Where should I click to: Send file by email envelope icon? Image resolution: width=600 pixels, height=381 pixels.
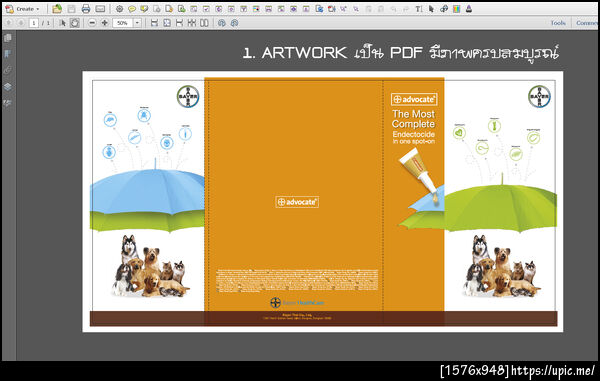pyautogui.click(x=100, y=9)
